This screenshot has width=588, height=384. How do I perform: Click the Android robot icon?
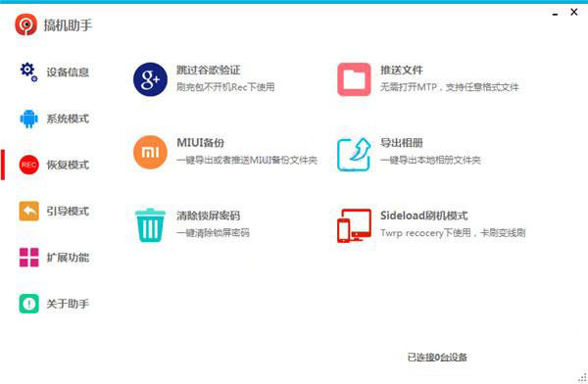(28, 119)
